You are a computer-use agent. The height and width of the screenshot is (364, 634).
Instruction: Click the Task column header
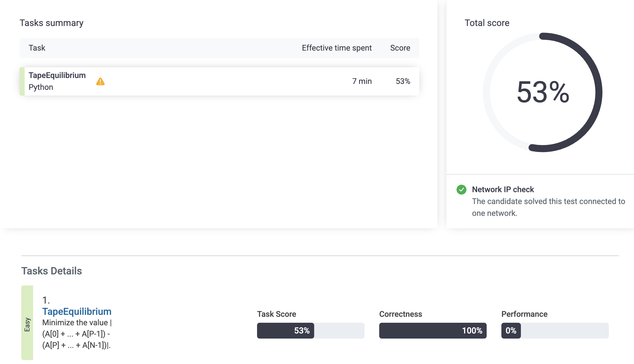(x=37, y=48)
